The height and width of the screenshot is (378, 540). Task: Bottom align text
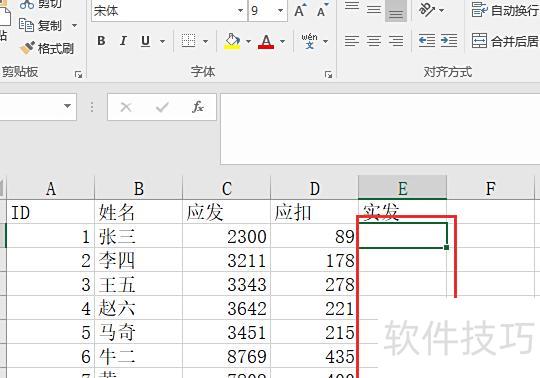[x=396, y=11]
